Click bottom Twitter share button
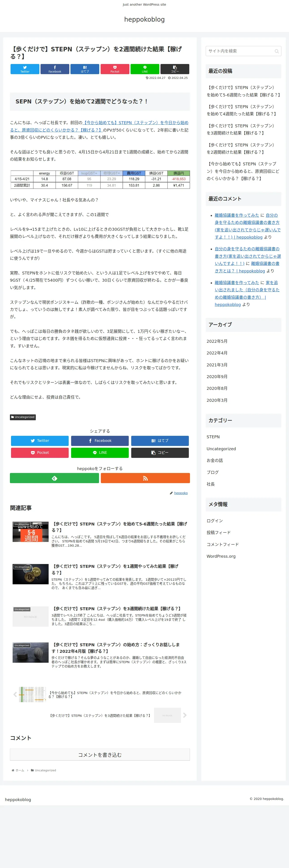Viewport: 289px width, 868px height. point(40,441)
